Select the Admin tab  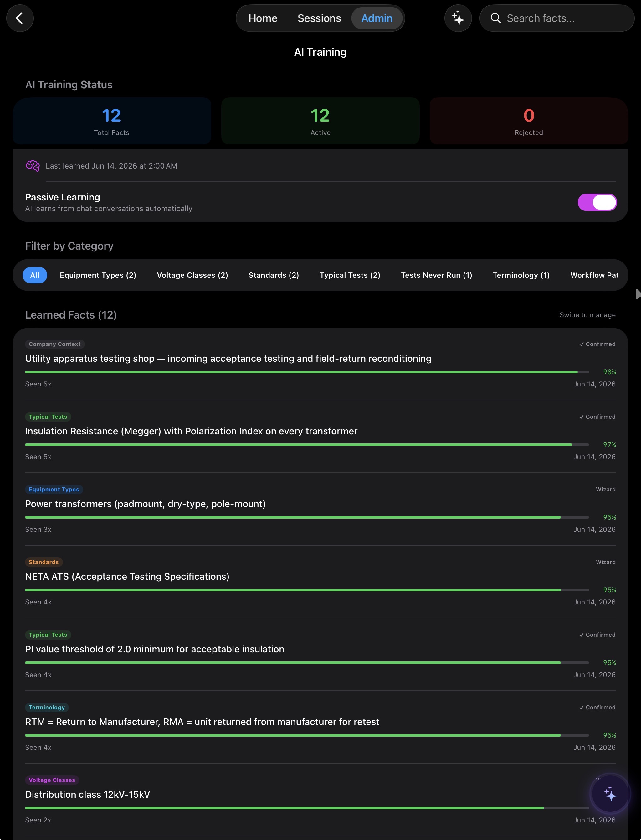(x=377, y=18)
